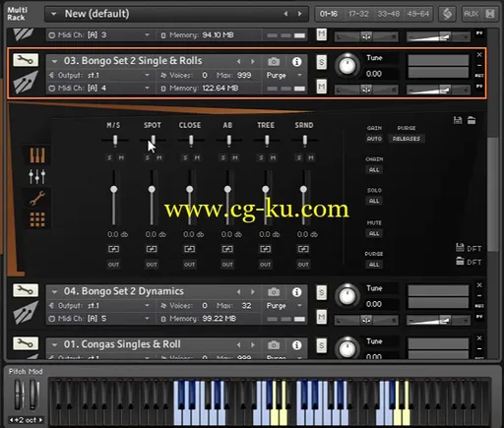Click SOLO ALL button
Image resolution: width=504 pixels, height=428 pixels.
374,201
